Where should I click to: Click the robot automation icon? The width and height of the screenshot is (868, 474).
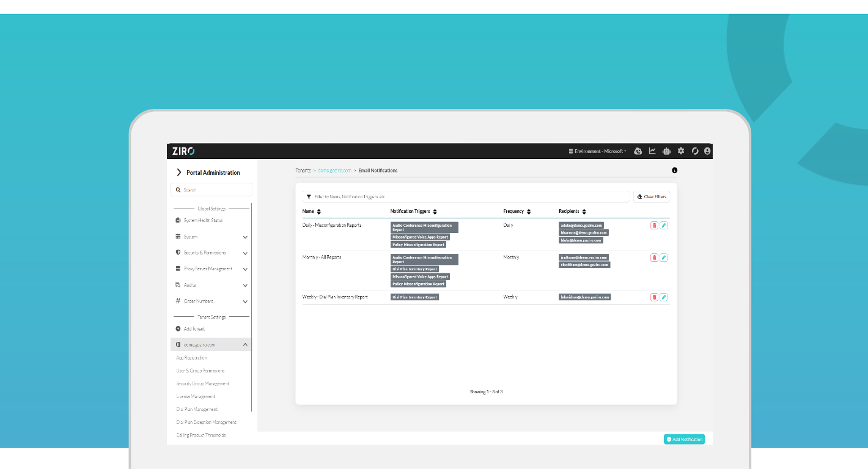pos(667,151)
